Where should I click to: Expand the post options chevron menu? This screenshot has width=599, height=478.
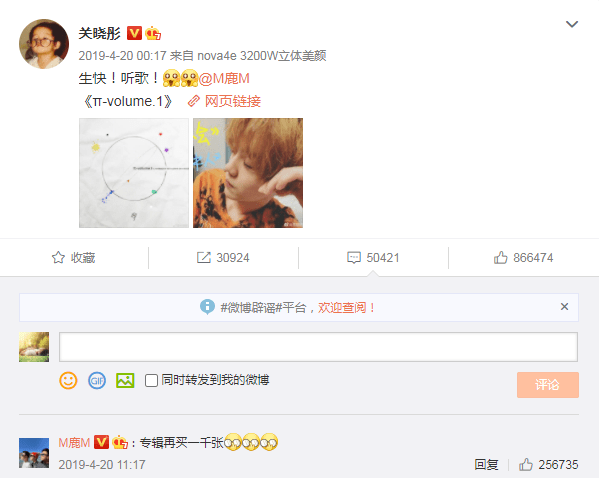point(571,24)
